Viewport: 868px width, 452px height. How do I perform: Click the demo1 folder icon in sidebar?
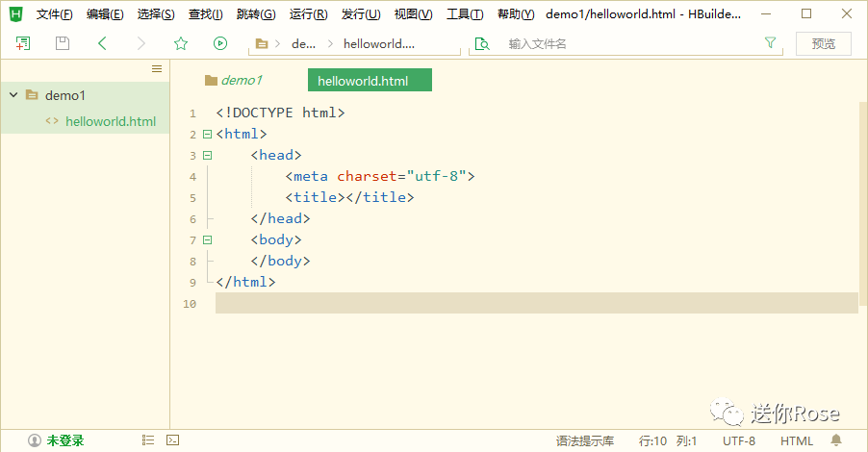click(32, 95)
